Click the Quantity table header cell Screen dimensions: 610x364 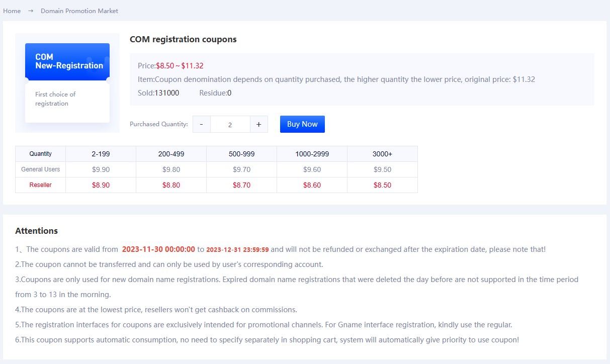click(40, 154)
